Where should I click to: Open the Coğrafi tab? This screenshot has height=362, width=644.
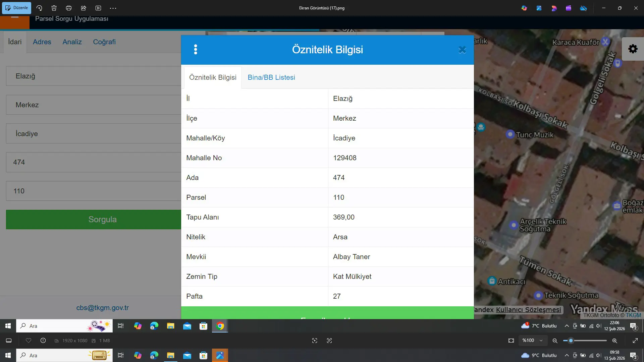104,42
